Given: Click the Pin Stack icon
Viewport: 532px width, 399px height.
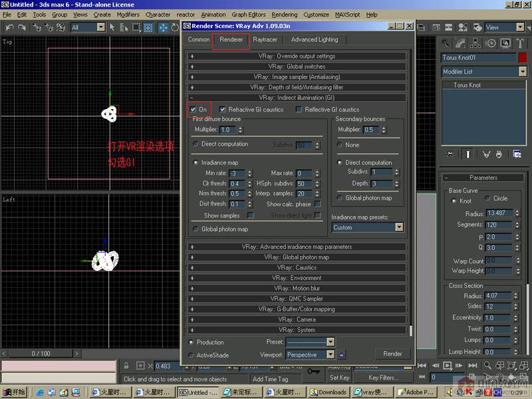Looking at the screenshot, I should click(x=450, y=154).
